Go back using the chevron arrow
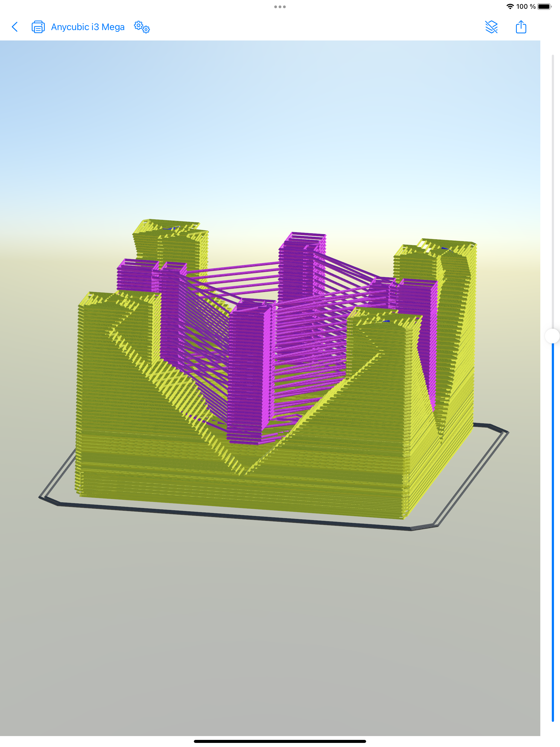The height and width of the screenshot is (747, 560). pyautogui.click(x=15, y=27)
